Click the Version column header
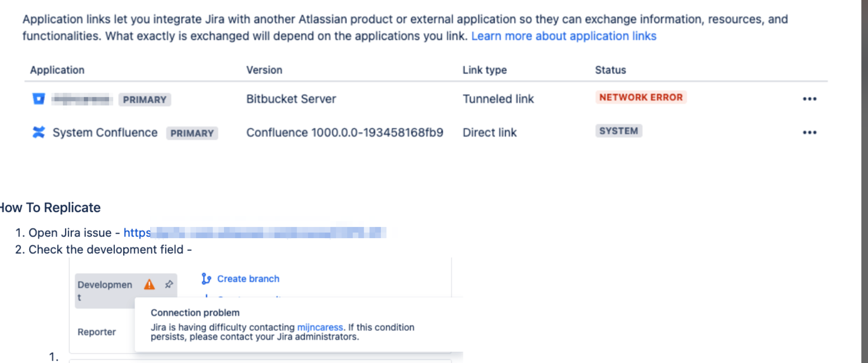This screenshot has height=363, width=868. click(x=264, y=70)
